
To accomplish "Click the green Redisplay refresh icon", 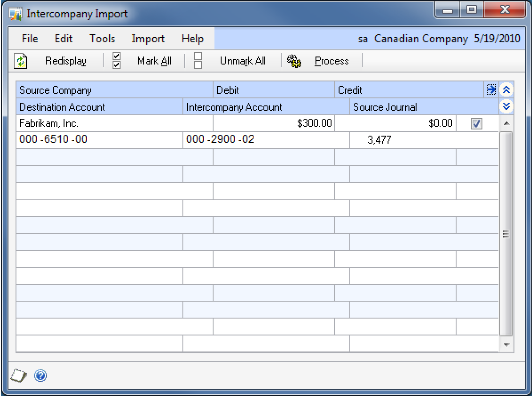I will (21, 61).
